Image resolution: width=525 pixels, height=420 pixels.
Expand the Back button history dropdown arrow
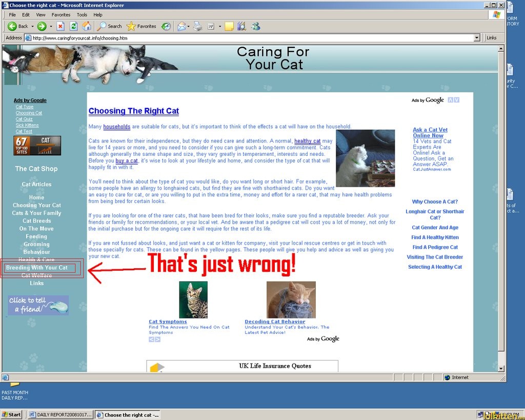[x=32, y=26]
